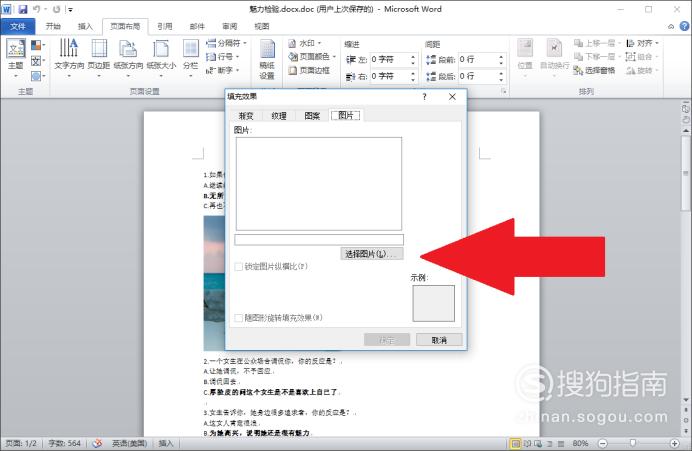Switch to Home (开始) ribbon tab
This screenshot has height=451, width=692.
point(53,26)
